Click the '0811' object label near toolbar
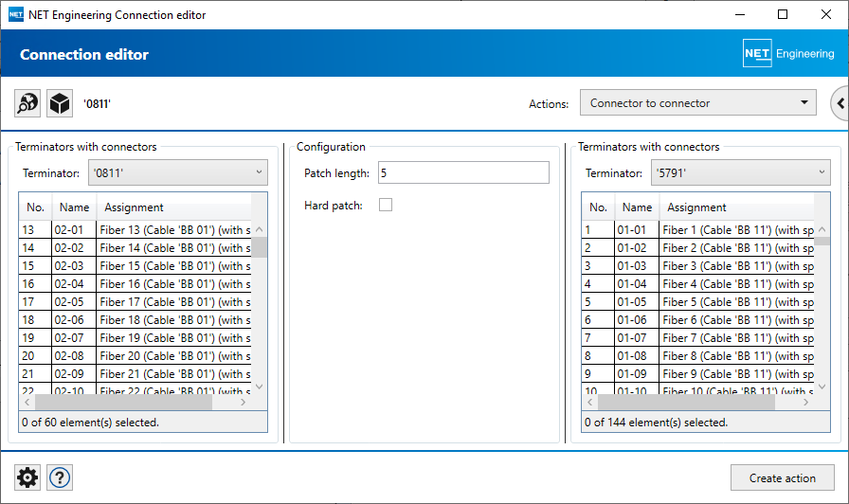 97,104
